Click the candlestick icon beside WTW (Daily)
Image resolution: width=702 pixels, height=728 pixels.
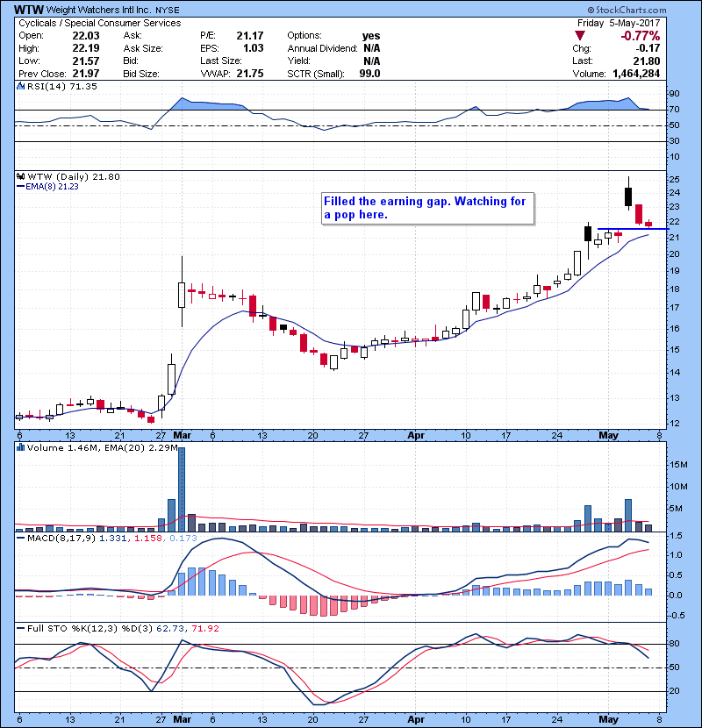click(x=20, y=176)
